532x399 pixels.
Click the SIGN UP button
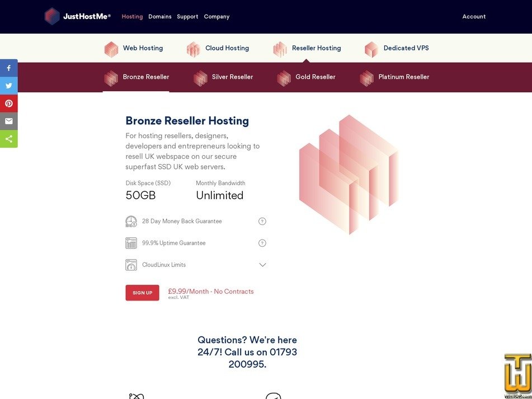(x=143, y=292)
